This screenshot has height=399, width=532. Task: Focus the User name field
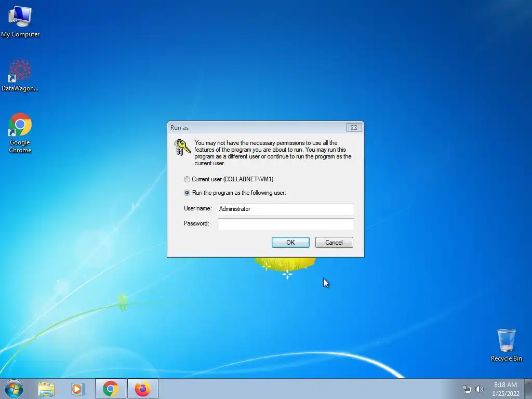[286, 209]
